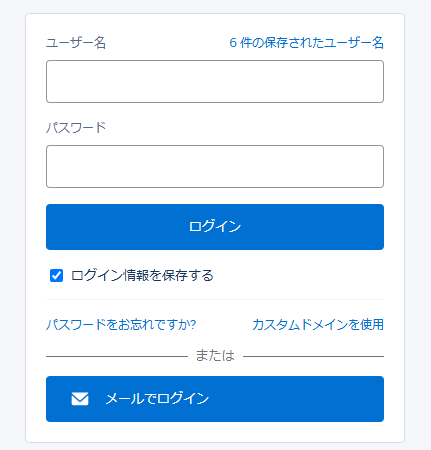Image resolution: width=431 pixels, height=450 pixels.
Task: Focus the ユーザー名 input field
Action: pos(215,81)
